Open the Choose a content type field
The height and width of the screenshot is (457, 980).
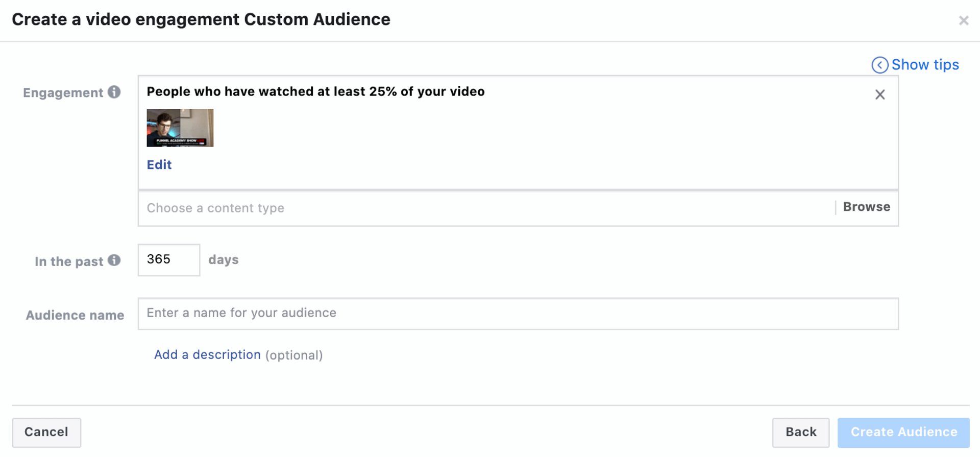[x=485, y=208]
